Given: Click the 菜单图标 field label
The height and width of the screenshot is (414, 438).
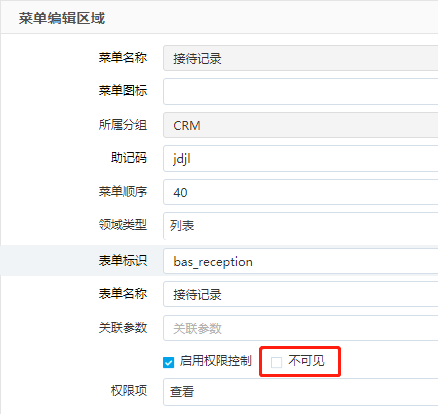Looking at the screenshot, I should pyautogui.click(x=123, y=90).
